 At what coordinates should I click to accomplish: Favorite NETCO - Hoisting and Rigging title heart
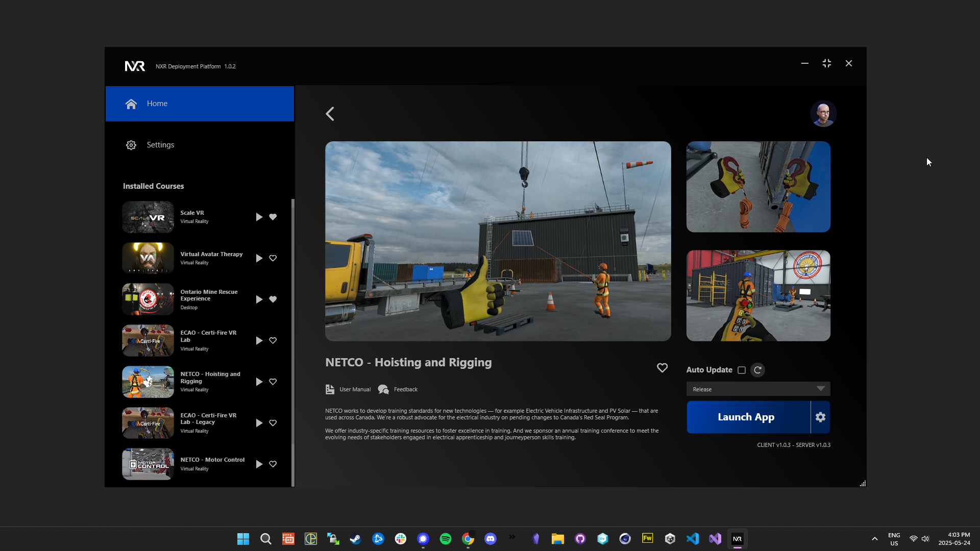662,368
